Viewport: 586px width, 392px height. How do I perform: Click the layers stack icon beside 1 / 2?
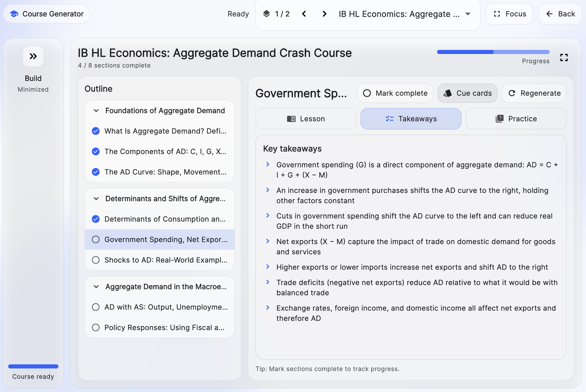(x=266, y=14)
